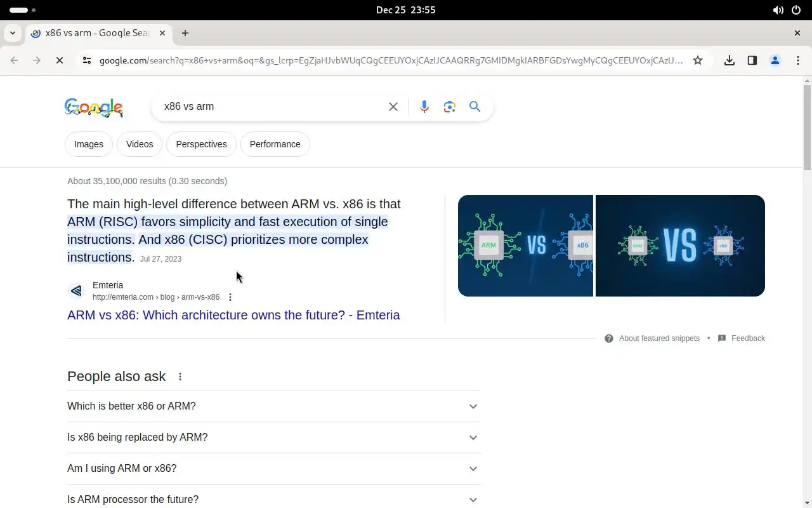The width and height of the screenshot is (812, 508).
Task: Open 'ARM vs x86: Which architecture owns the future?' link
Action: pyautogui.click(x=233, y=315)
